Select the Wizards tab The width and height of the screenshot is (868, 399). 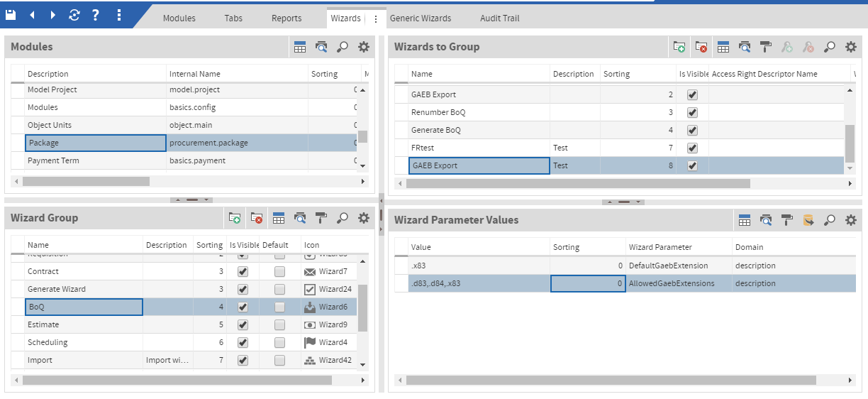[x=345, y=18]
